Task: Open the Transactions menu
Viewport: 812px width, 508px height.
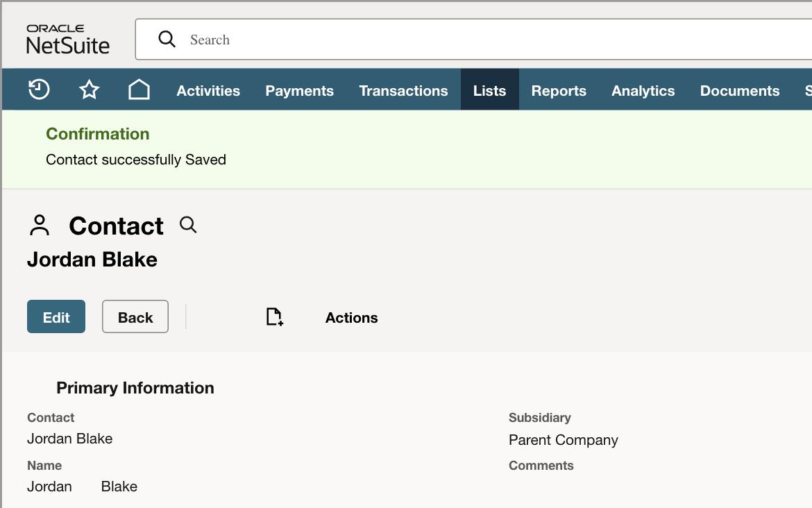Action: pyautogui.click(x=403, y=91)
